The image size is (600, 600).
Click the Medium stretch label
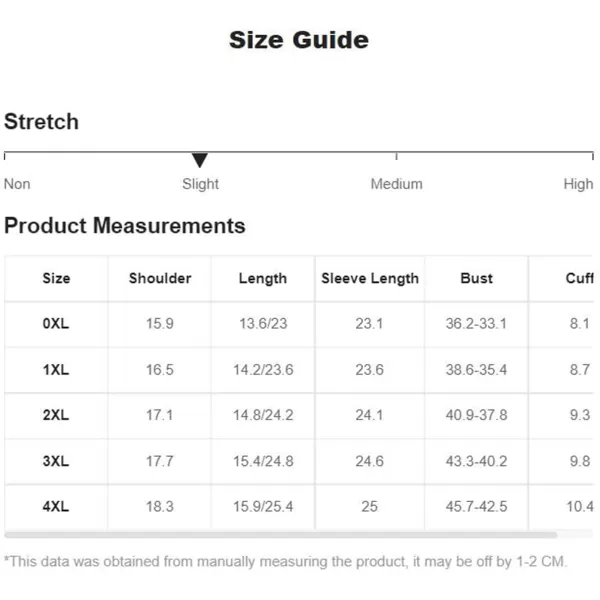point(396,184)
